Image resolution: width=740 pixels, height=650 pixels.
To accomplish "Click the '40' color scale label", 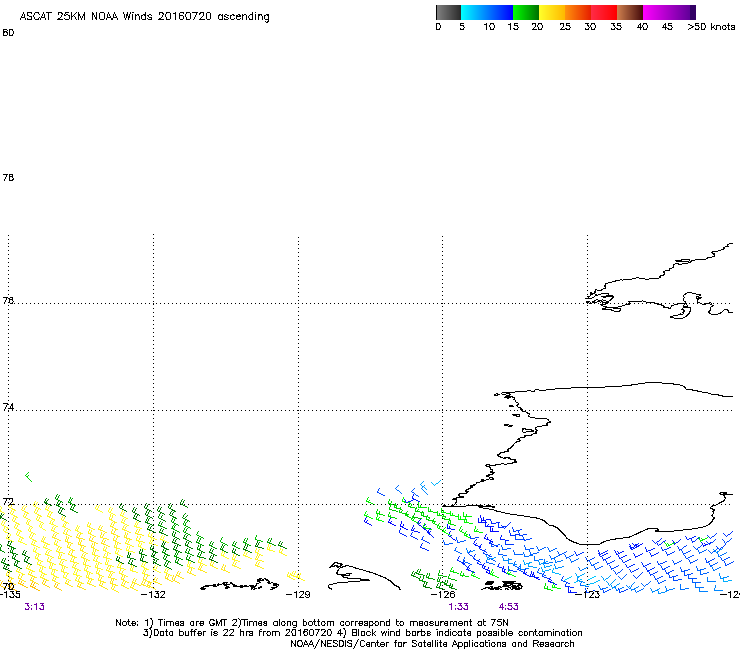I will pyautogui.click(x=642, y=27).
